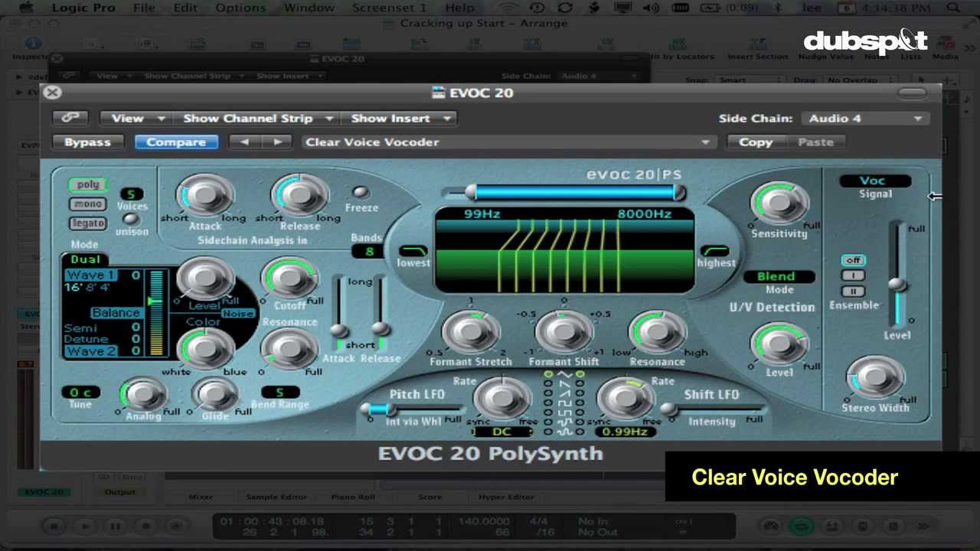Viewport: 980px width, 551px height.
Task: Click the Shift LFO Intensity slider
Action: [x=714, y=409]
